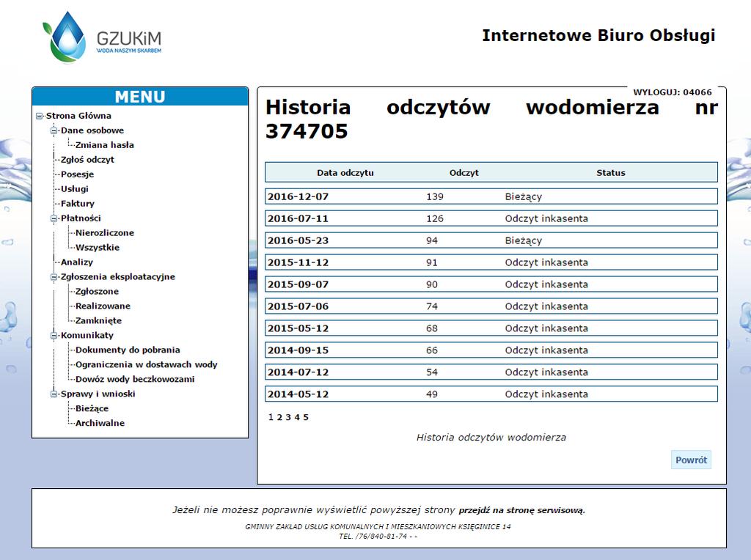Collapse the Dane osobowe tree node
This screenshot has height=560, width=751.
(54, 130)
